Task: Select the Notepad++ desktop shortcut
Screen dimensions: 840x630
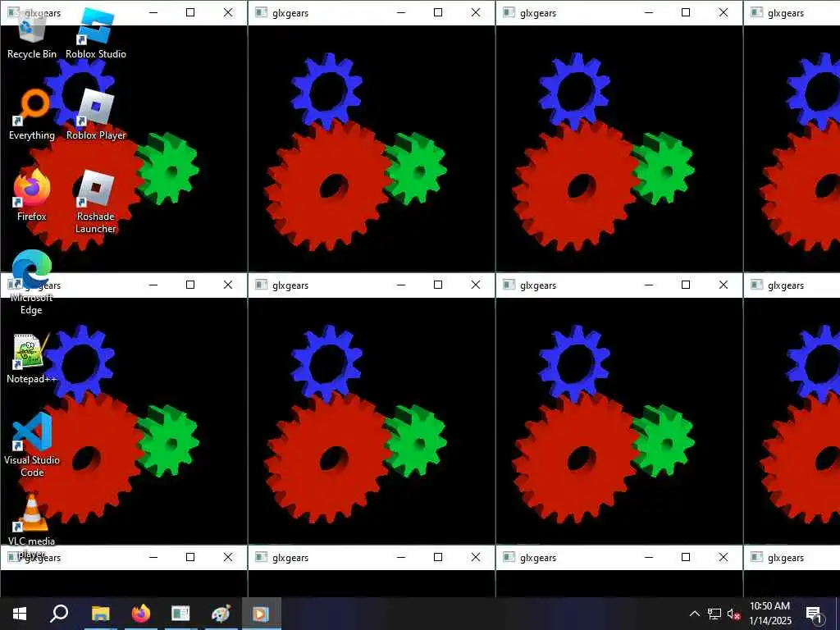Action: point(32,358)
